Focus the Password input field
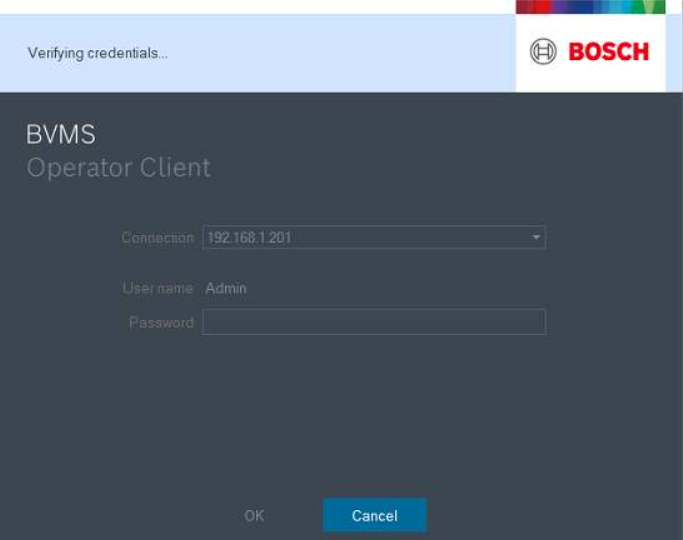The image size is (683, 540). tap(374, 322)
